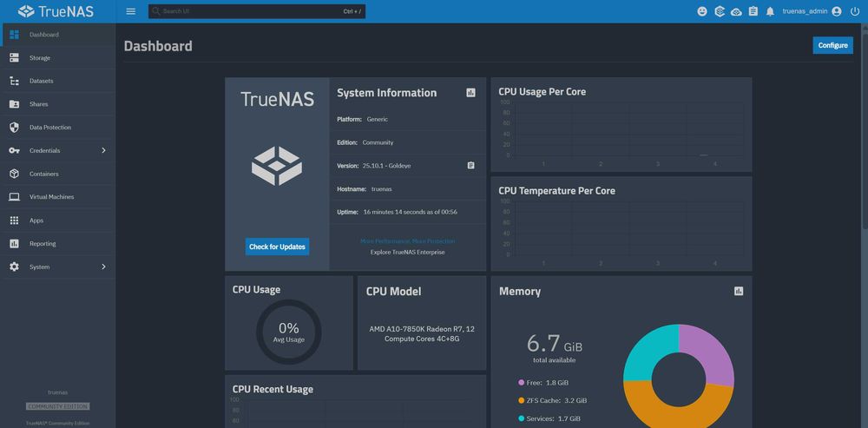868x428 pixels.
Task: Open Datasets from the sidebar
Action: (x=58, y=81)
